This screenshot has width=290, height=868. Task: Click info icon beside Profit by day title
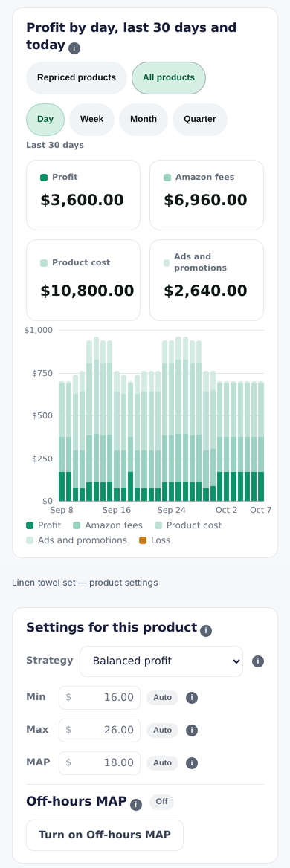coord(74,48)
